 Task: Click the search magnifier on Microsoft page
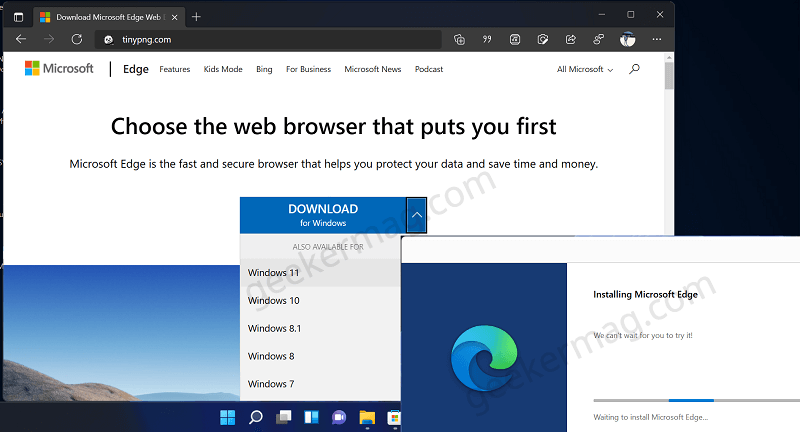click(x=634, y=69)
